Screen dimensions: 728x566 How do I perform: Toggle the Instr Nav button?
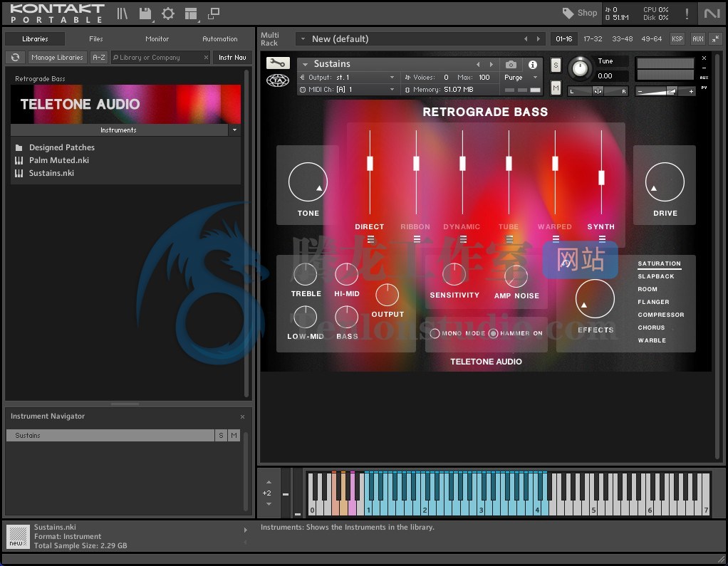pyautogui.click(x=232, y=57)
